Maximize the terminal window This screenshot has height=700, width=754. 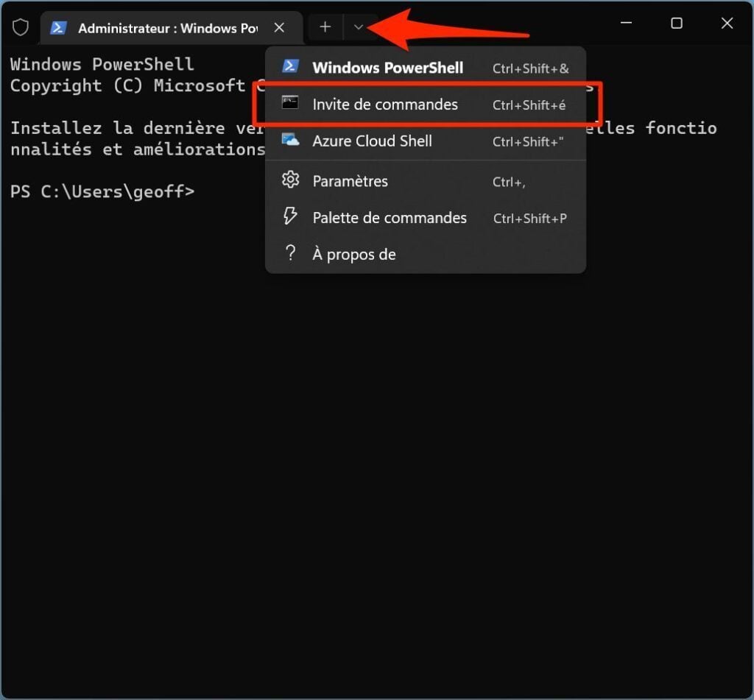pyautogui.click(x=677, y=23)
